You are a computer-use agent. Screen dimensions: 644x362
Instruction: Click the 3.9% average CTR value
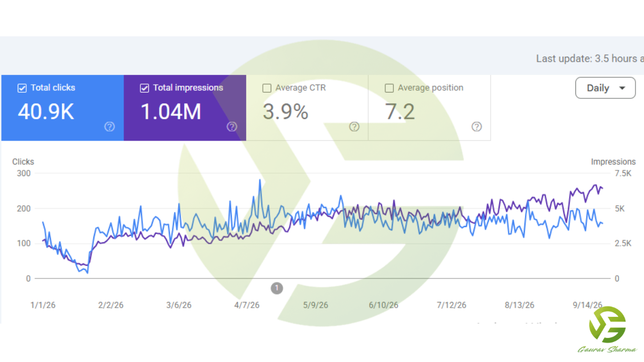pyautogui.click(x=286, y=112)
